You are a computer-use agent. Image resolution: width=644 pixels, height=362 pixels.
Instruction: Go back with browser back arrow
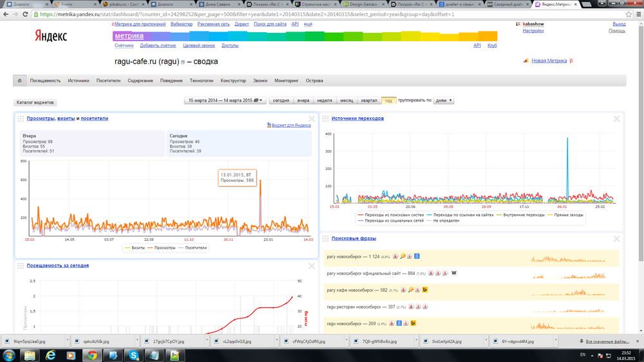click(6, 14)
